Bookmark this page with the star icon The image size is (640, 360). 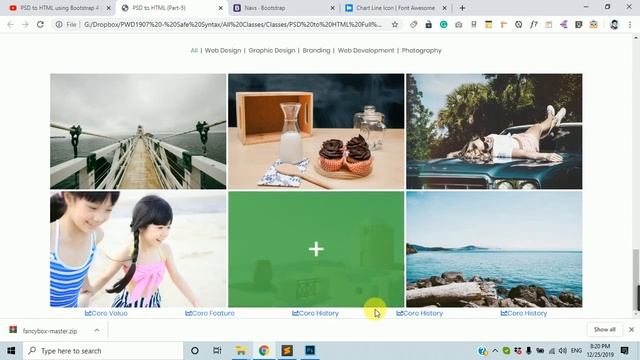click(x=395, y=24)
